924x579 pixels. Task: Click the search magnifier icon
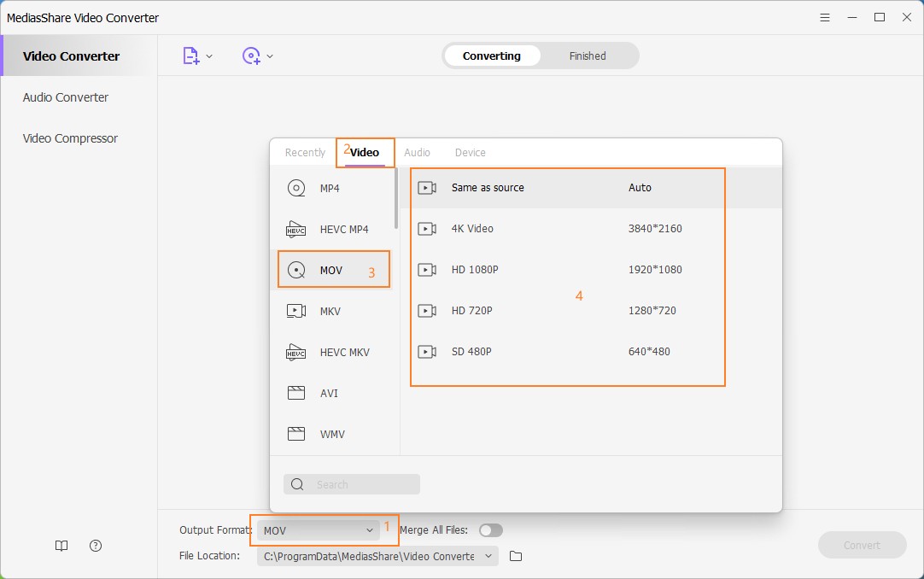(x=297, y=484)
